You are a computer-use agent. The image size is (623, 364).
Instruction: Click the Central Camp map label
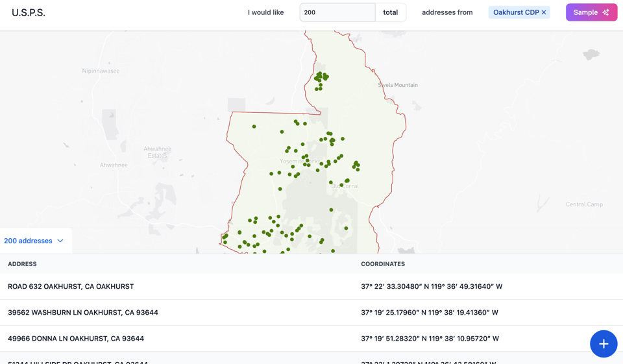(584, 204)
